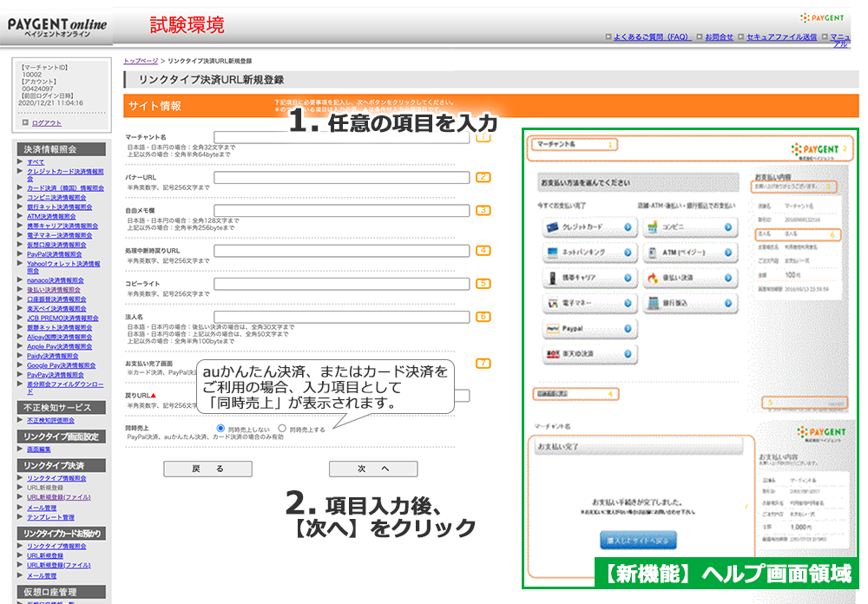Go to トップページ via breadcrumb
The width and height of the screenshot is (868, 604).
pyautogui.click(x=141, y=61)
